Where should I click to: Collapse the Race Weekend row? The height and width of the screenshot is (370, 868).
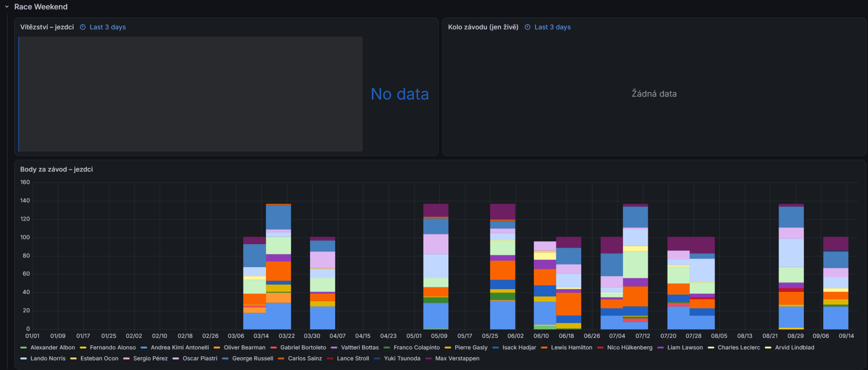click(7, 7)
